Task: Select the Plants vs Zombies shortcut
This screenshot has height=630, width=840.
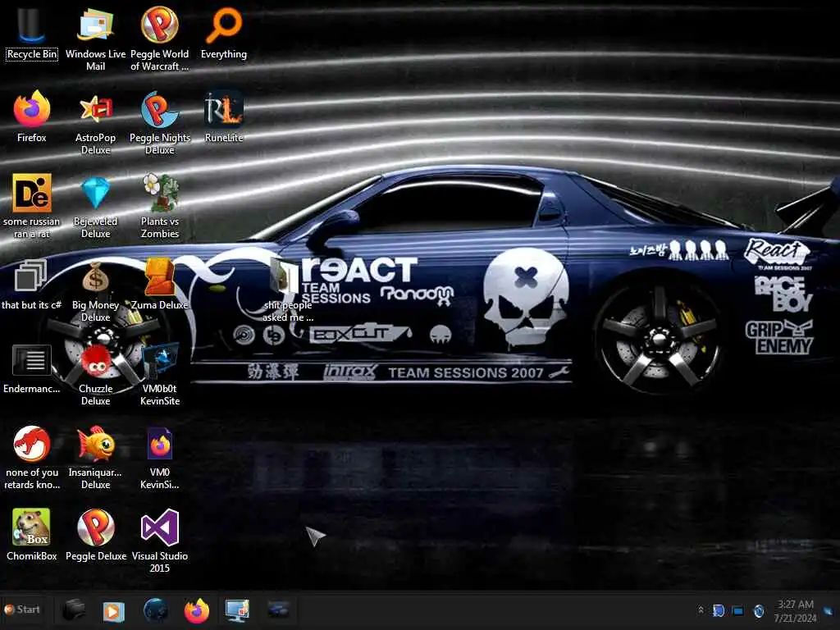Action: point(160,206)
